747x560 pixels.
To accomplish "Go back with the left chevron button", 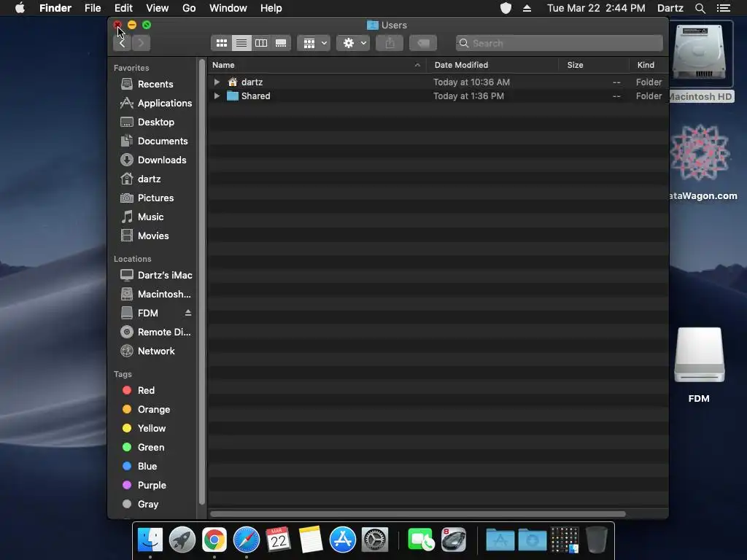I will (123, 43).
